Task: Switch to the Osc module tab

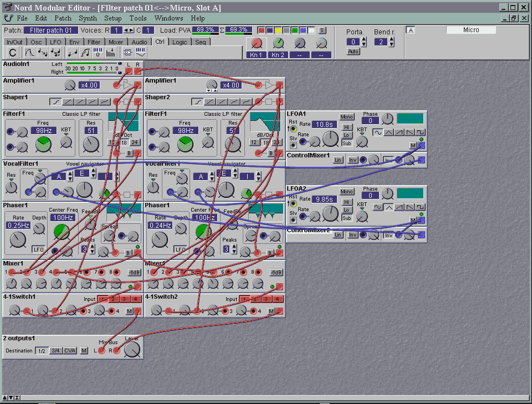Action: 36,42
